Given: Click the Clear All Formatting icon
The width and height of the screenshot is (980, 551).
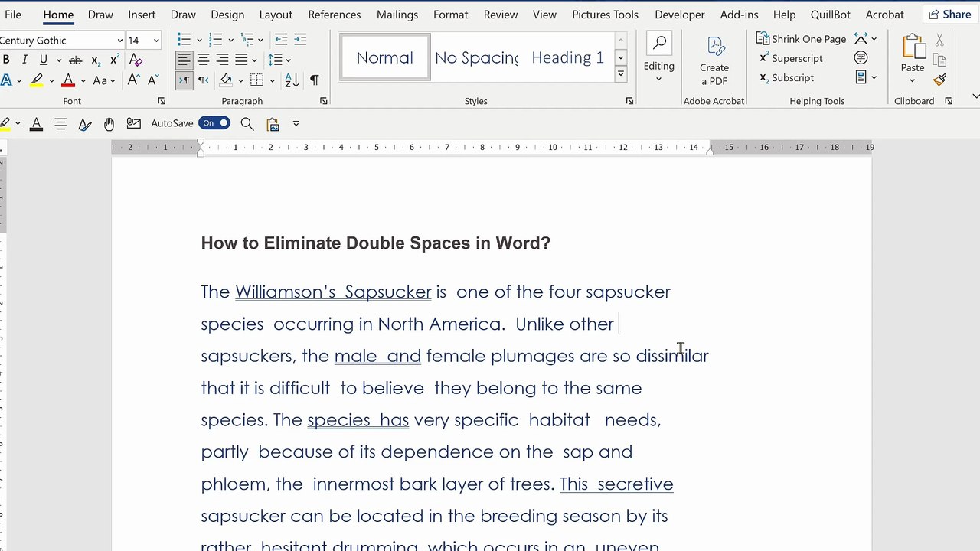Looking at the screenshot, I should coord(136,60).
